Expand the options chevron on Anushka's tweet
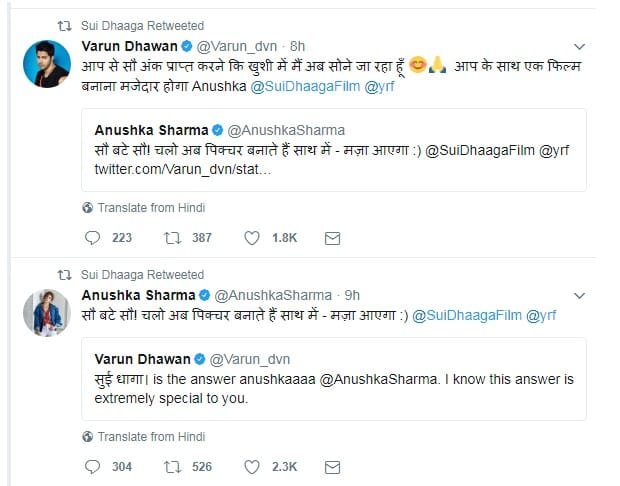The height and width of the screenshot is (486, 620). point(580,296)
